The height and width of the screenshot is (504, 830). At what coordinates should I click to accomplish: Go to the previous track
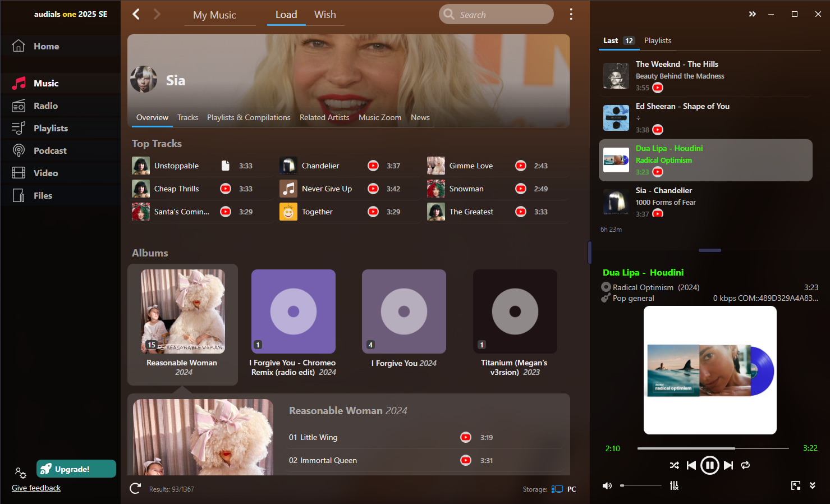coord(691,465)
